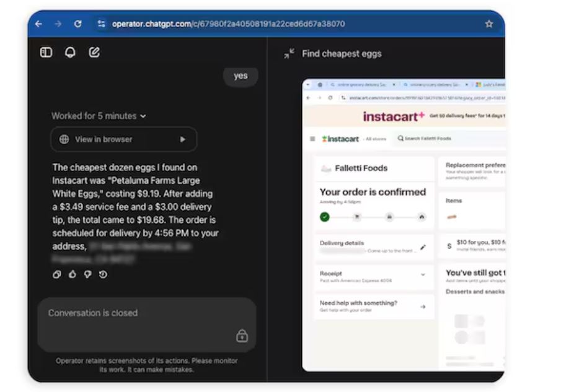Click the delivery vehicle step icon
The image size is (561, 392).
tap(389, 217)
